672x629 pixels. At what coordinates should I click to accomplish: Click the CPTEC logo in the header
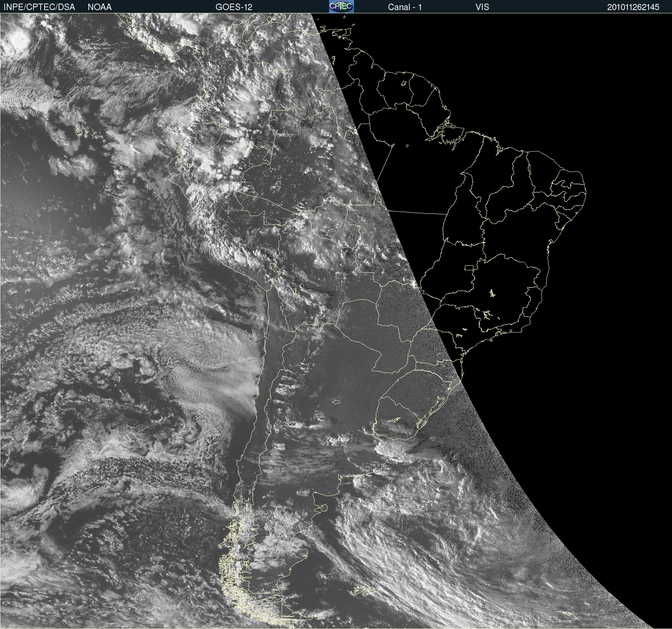[341, 6]
